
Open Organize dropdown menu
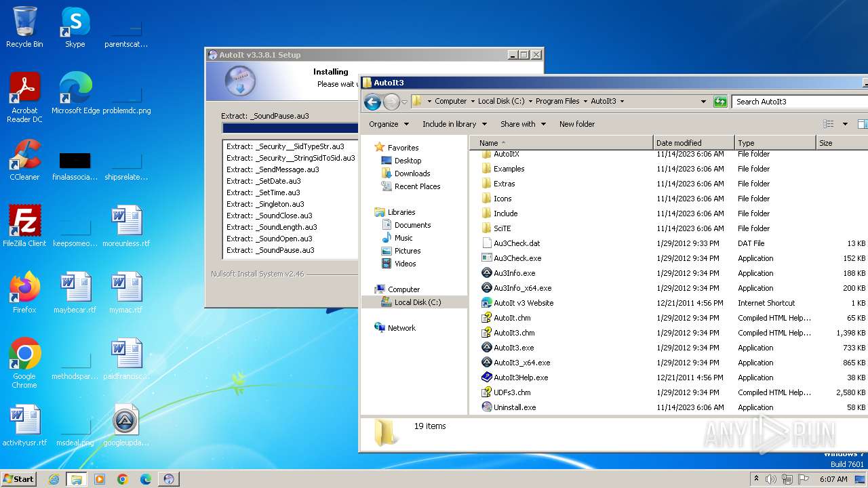(389, 124)
